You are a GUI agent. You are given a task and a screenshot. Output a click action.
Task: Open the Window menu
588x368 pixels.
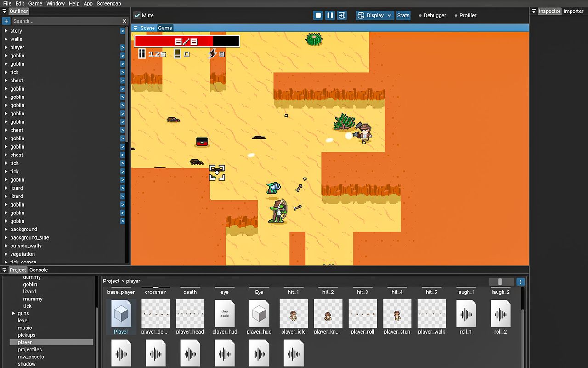coord(56,3)
